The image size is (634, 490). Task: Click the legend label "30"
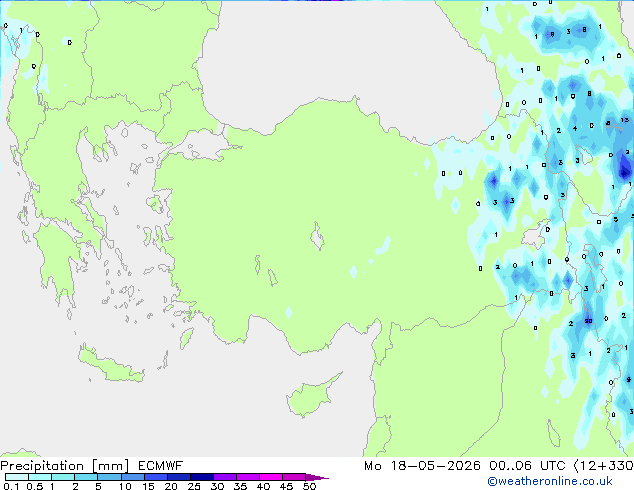217,486
